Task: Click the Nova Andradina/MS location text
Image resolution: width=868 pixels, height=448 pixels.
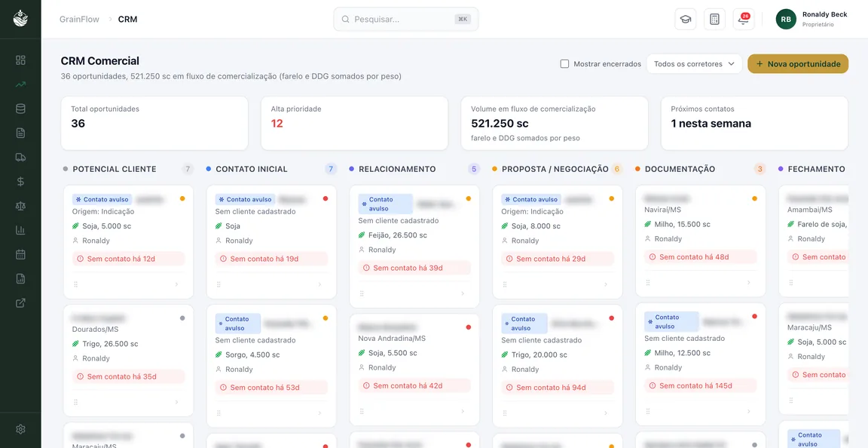Action: tap(392, 338)
